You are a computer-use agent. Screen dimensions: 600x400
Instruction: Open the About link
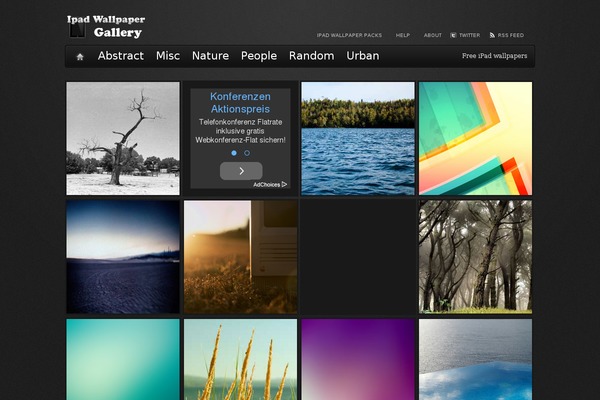click(x=432, y=35)
